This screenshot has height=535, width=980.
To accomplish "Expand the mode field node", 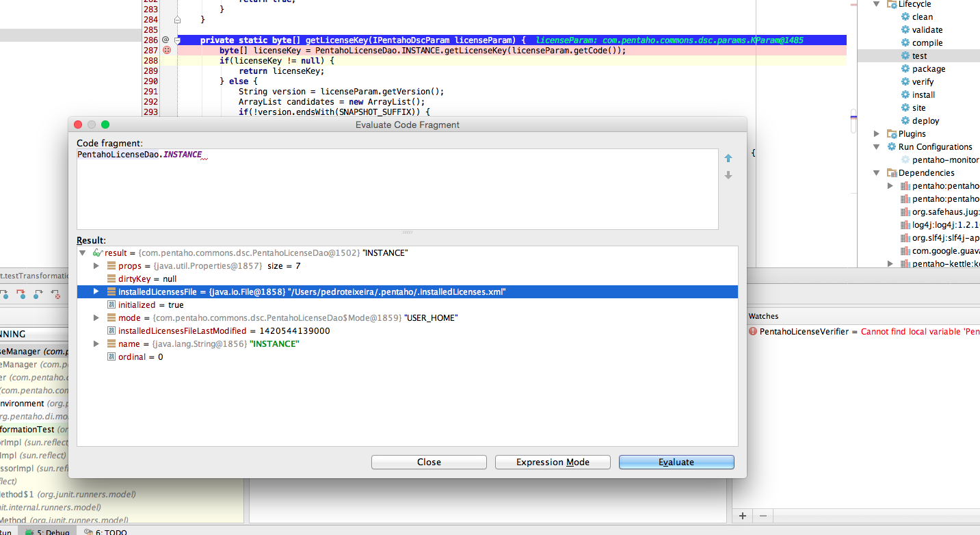I will coord(96,318).
